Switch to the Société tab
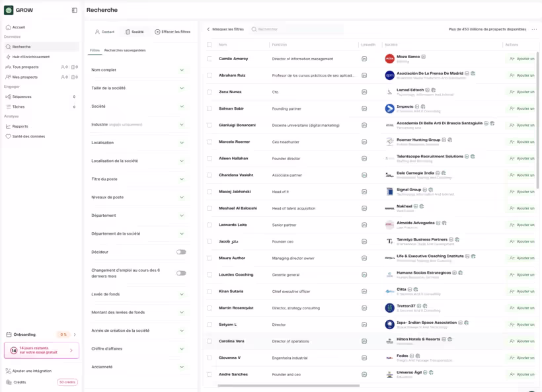 [134, 32]
